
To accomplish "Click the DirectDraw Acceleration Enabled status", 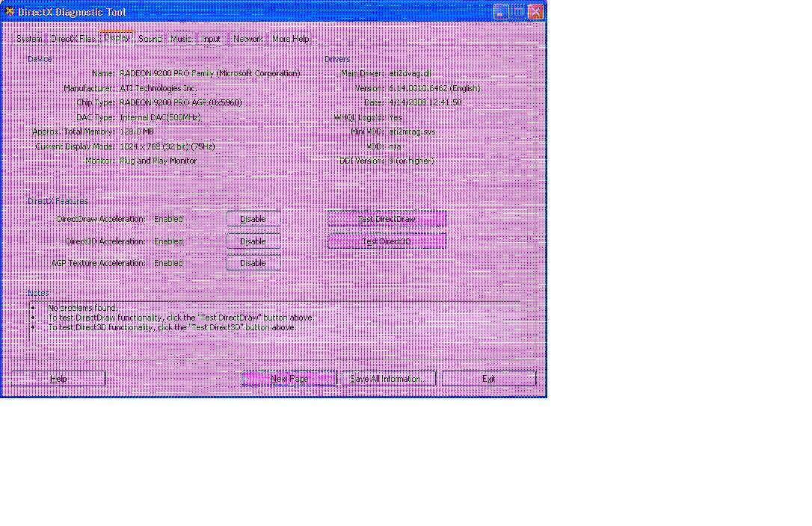I will (168, 219).
